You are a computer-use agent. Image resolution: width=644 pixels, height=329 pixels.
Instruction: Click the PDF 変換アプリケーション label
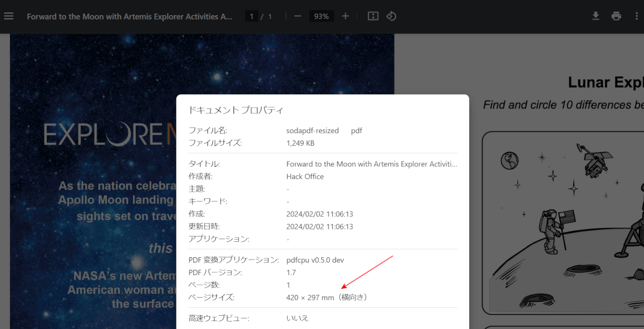click(x=234, y=260)
